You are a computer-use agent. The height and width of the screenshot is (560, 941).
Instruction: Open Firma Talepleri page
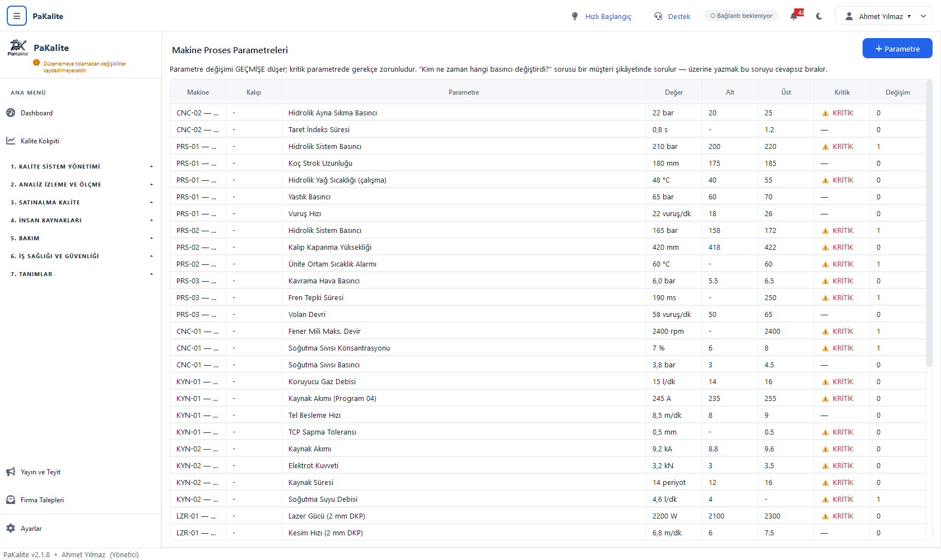[x=42, y=500]
